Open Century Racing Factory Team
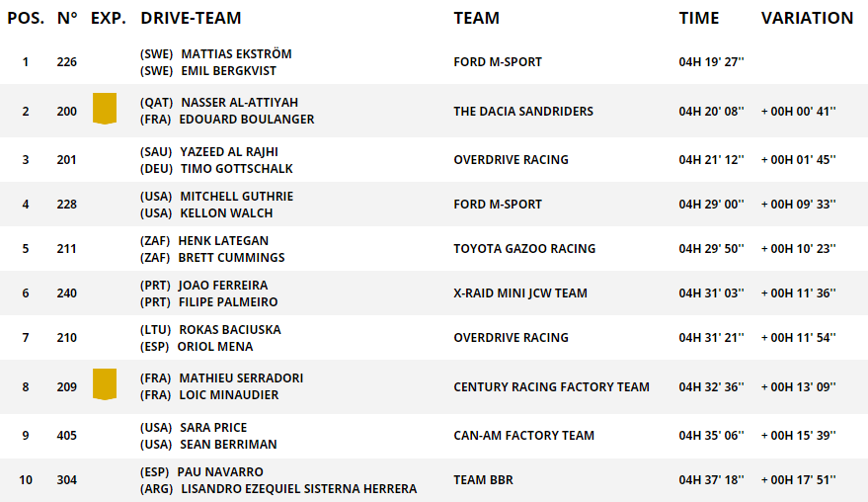The height and width of the screenshot is (502, 868). pyautogui.click(x=551, y=387)
